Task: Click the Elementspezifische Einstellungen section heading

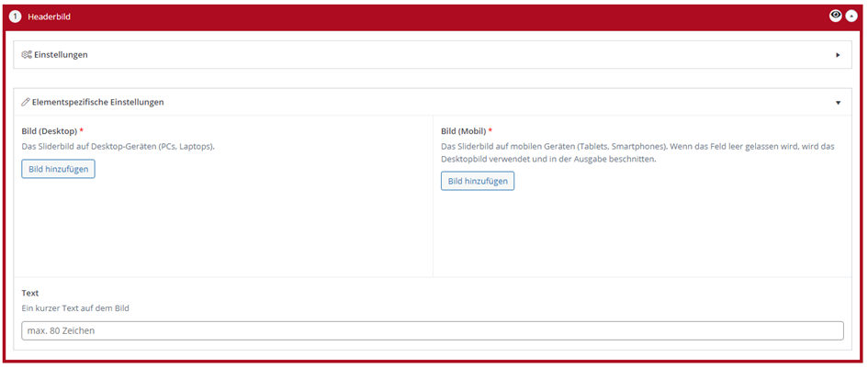Action: point(97,102)
